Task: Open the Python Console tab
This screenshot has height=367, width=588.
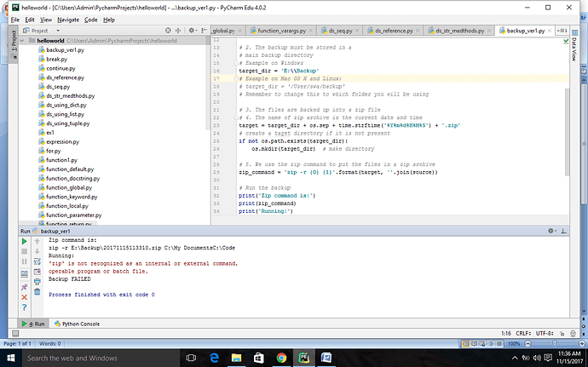Action: [78, 324]
